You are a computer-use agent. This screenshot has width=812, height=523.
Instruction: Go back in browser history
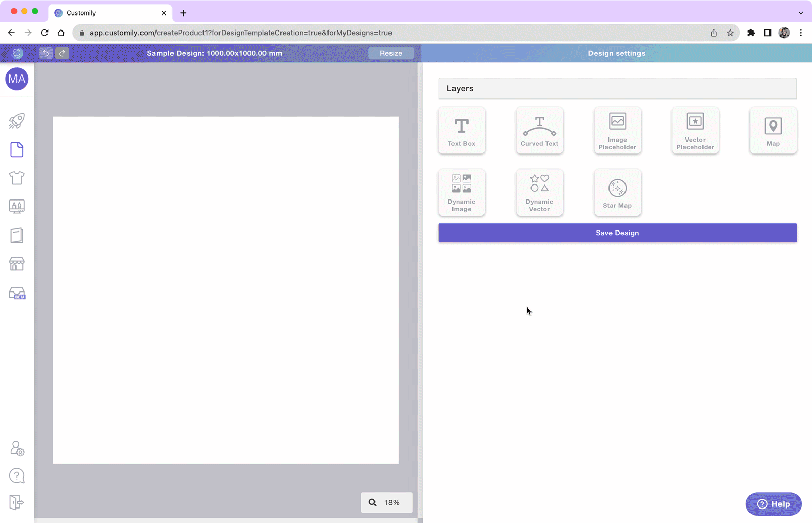click(x=11, y=33)
